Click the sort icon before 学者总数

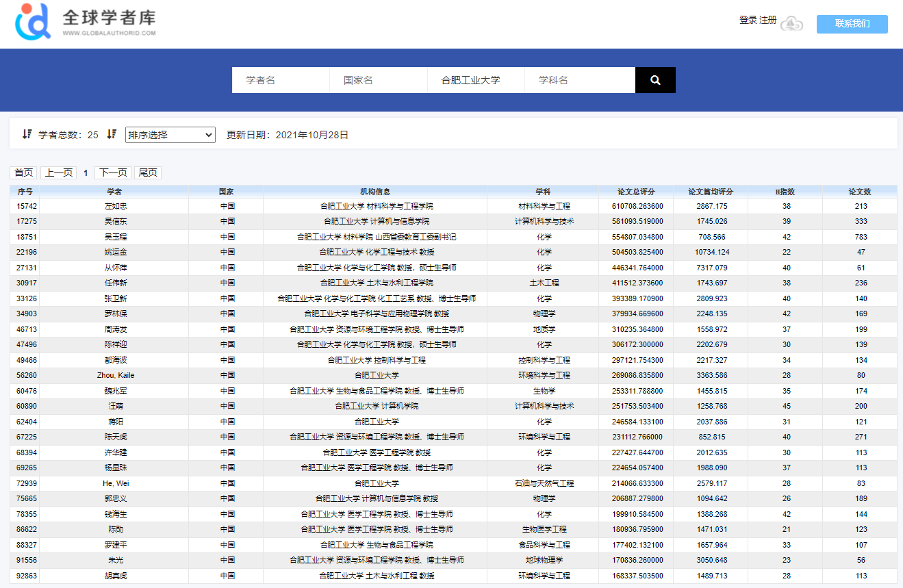[27, 134]
